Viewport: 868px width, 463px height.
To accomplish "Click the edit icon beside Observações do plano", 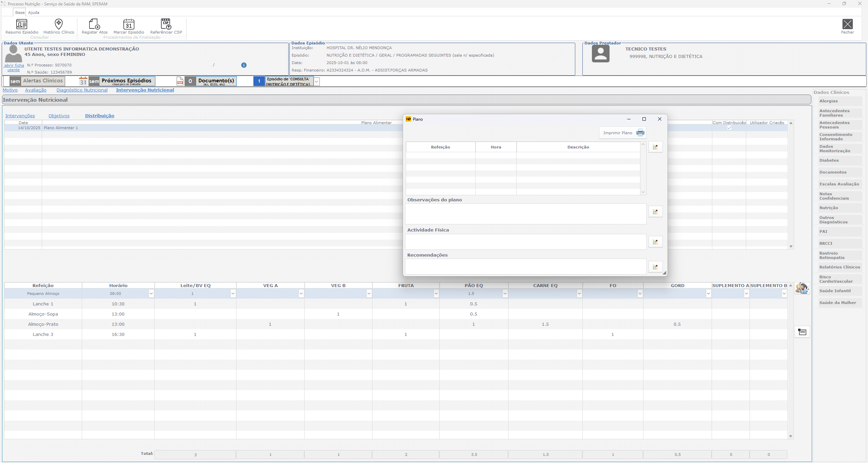I will point(655,212).
